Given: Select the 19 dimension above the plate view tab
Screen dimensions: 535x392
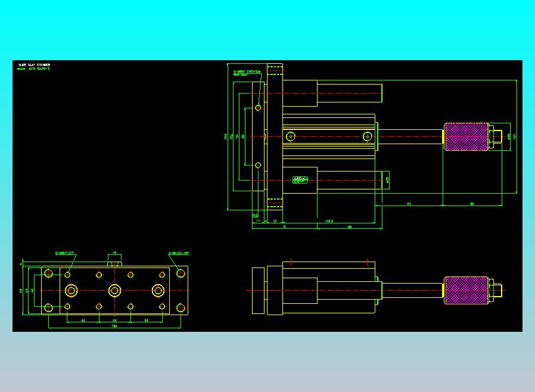Looking at the screenshot, I should [114, 253].
